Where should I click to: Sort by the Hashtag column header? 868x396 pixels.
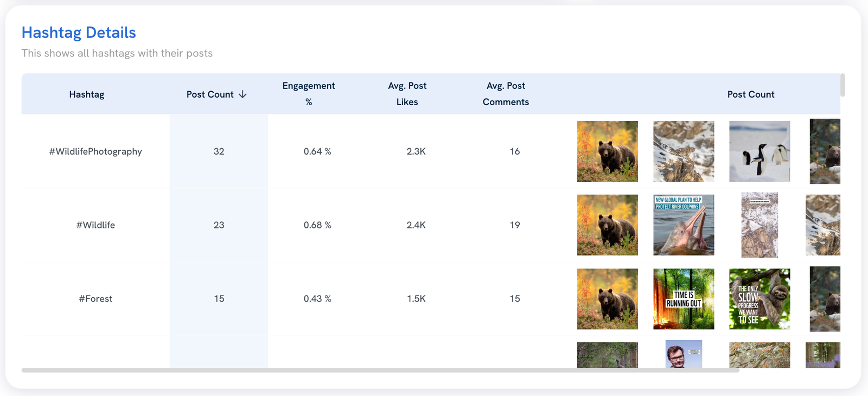click(87, 94)
